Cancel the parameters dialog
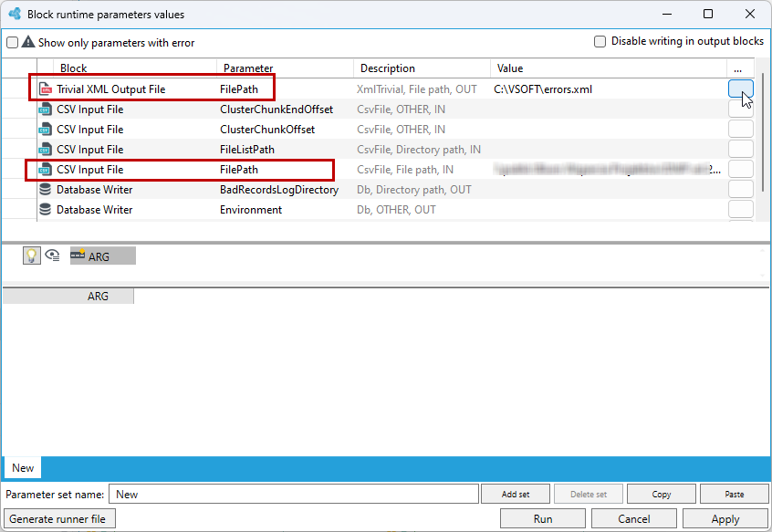Screen dimensions: 772x532 [633, 518]
